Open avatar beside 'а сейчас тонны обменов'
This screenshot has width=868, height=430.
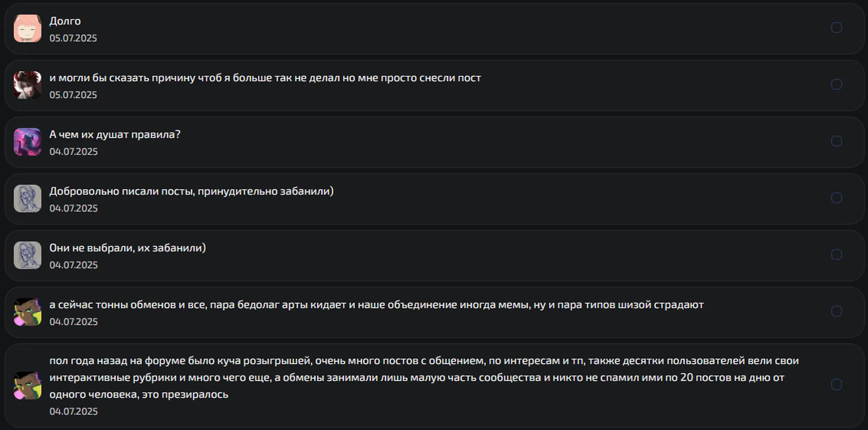coord(28,312)
